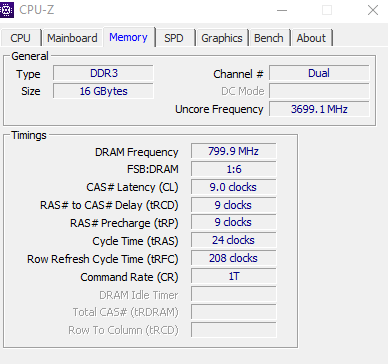388x364 pixels.
Task: Click the Channel # label
Action: click(239, 74)
